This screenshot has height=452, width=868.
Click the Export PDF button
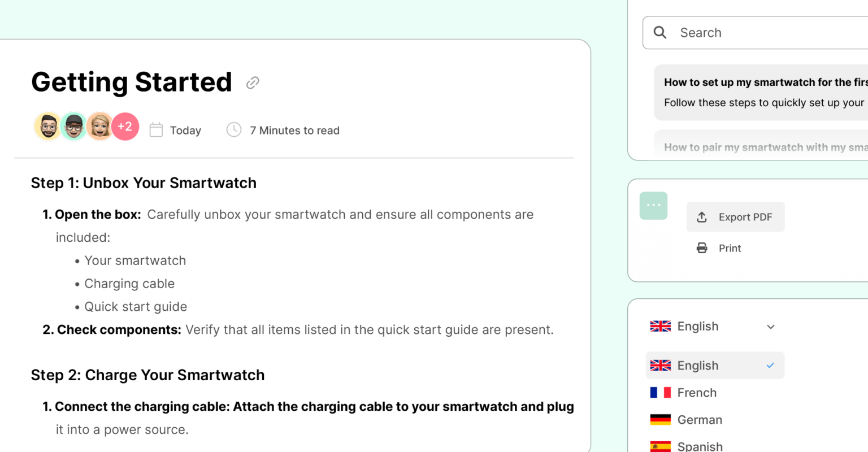coord(735,216)
